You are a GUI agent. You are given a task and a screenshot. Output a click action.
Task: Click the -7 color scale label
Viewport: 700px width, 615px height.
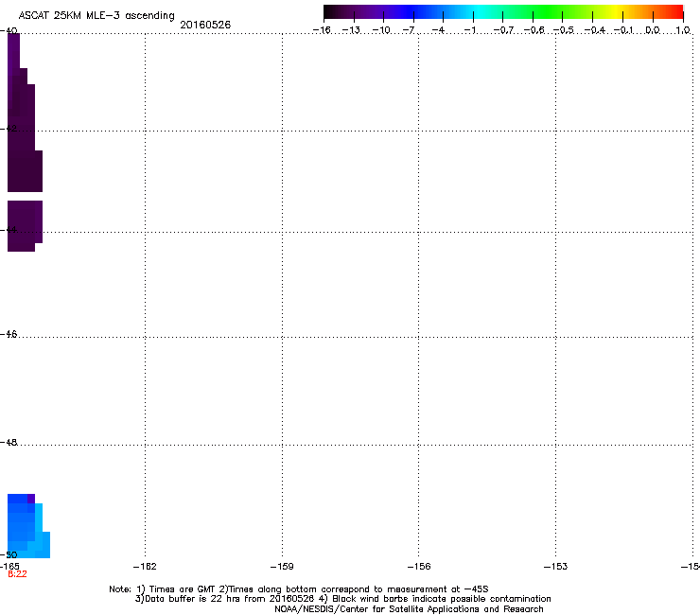409,30
